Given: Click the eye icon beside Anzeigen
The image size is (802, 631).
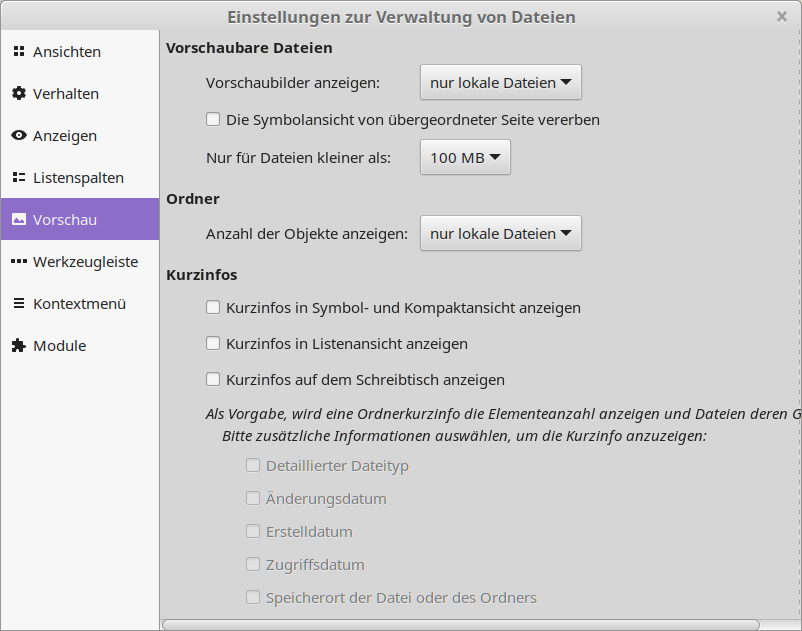Looking at the screenshot, I should (18, 136).
